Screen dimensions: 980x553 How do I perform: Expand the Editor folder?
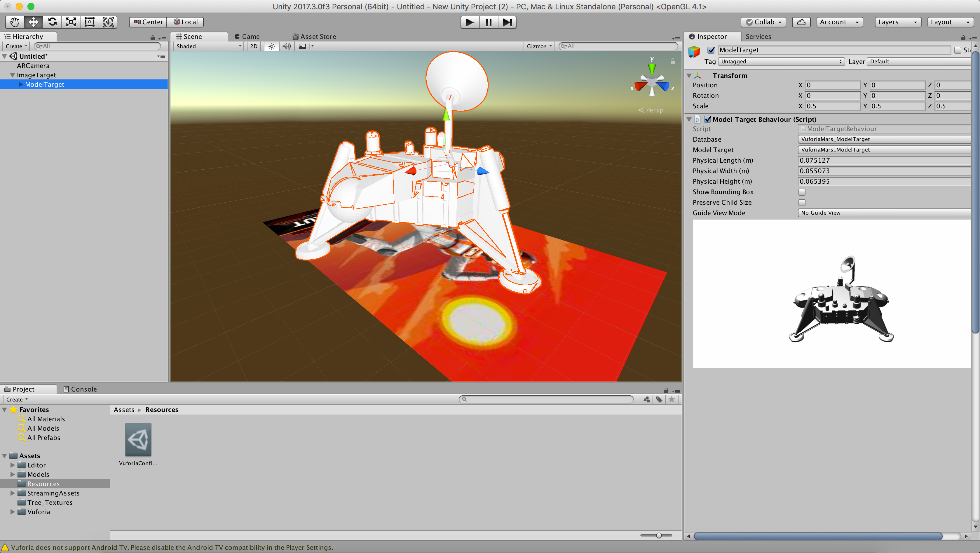(x=13, y=465)
